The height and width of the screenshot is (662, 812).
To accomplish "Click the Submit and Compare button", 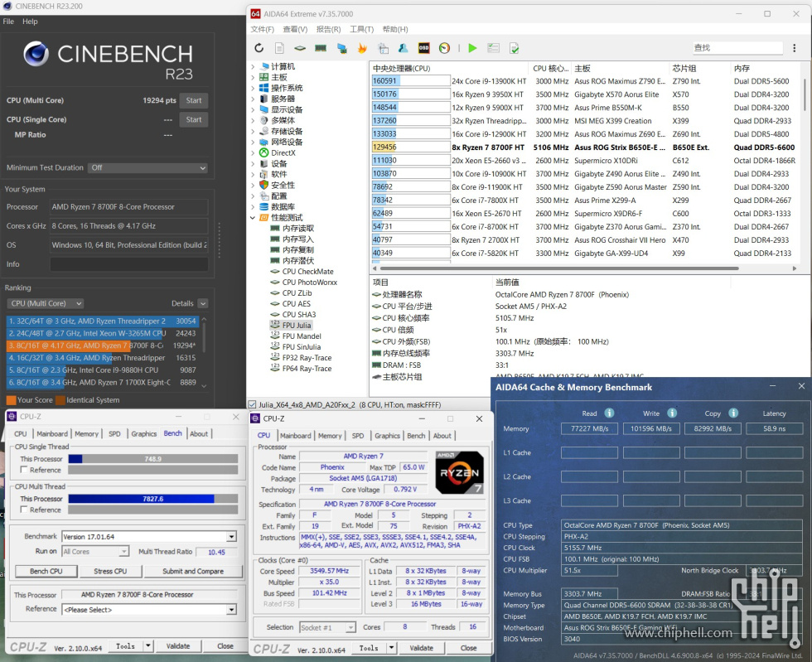I will click(x=193, y=571).
